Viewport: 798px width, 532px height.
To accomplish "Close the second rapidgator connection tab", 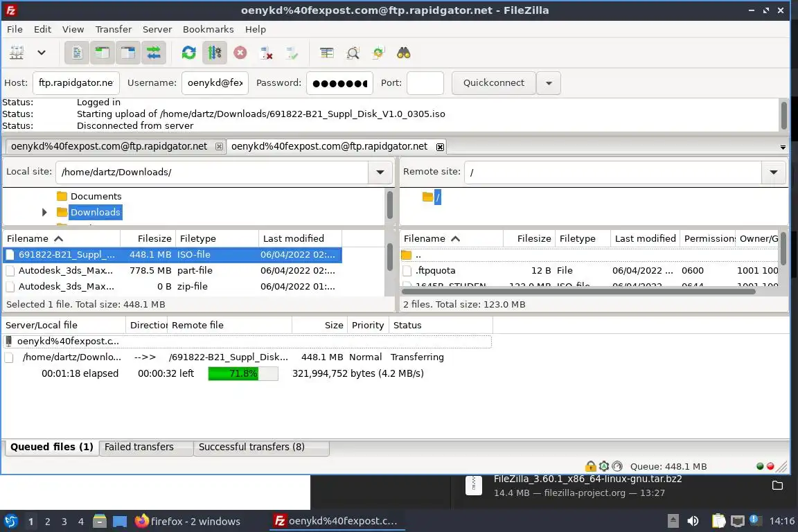I will (x=441, y=147).
